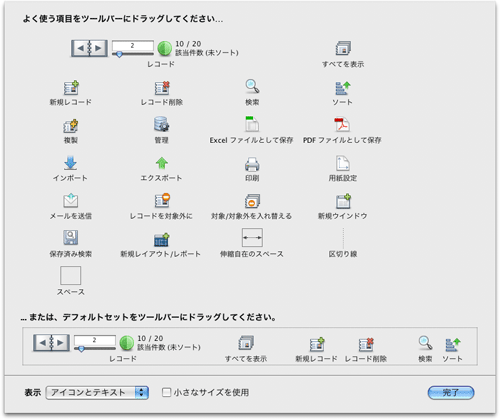Click the record number field at top
Image resolution: width=500 pixels, height=420 pixels.
tap(133, 46)
